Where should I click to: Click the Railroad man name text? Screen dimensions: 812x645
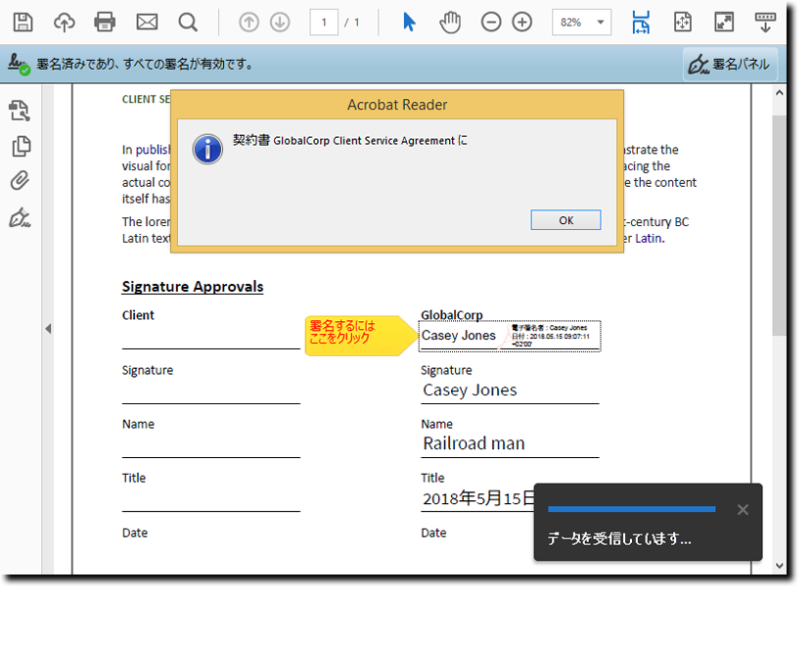tap(474, 443)
